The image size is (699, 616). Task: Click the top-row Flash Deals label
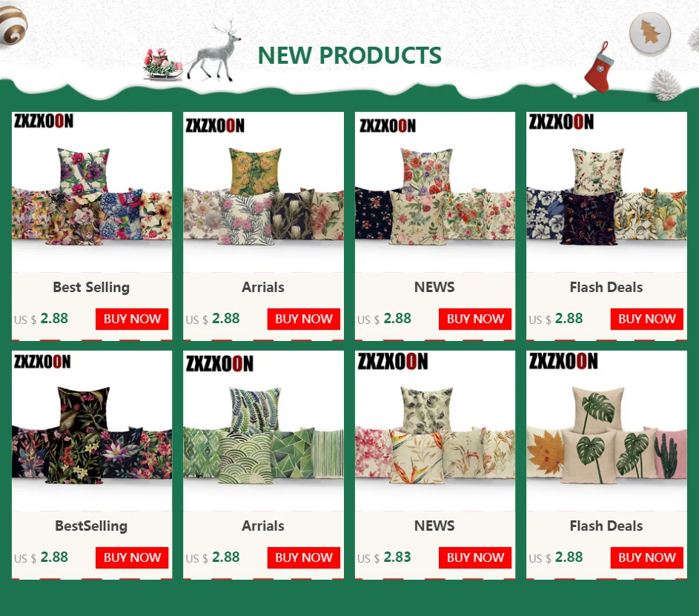click(606, 287)
